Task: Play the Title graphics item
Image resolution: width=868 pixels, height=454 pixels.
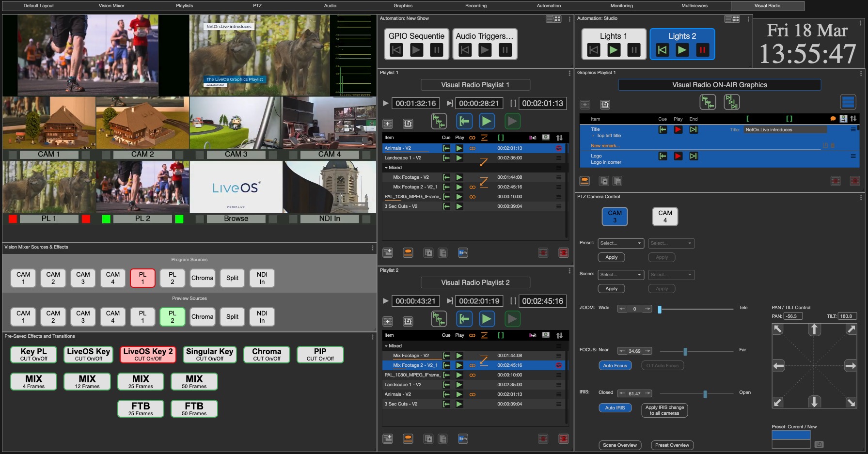Action: (678, 130)
